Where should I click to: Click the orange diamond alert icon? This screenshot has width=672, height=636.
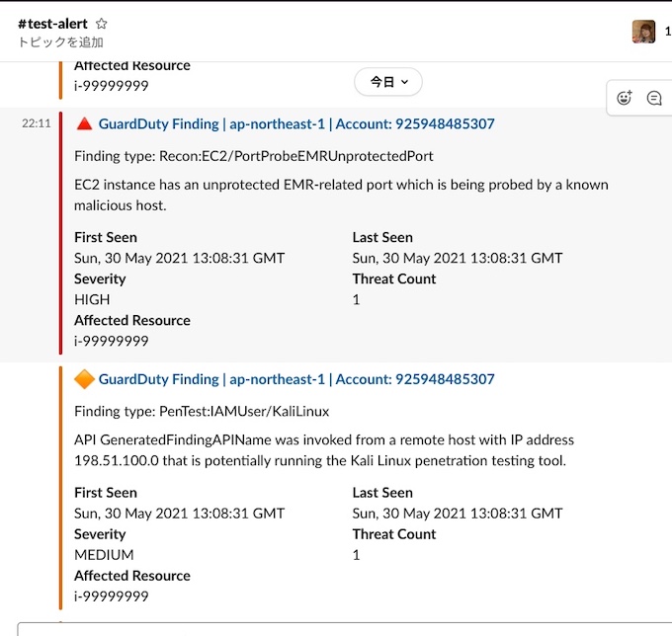click(x=84, y=379)
